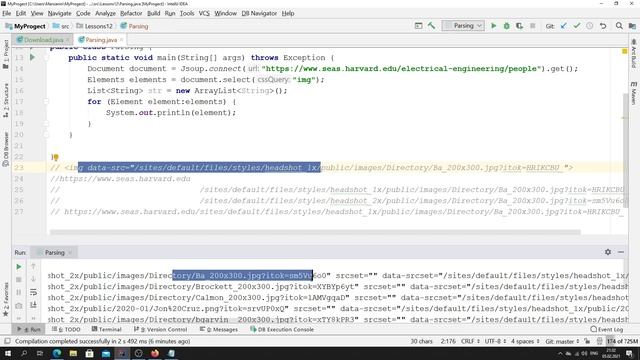Hide the Run panel with minus icon
This screenshot has height=360, width=640.
pyautogui.click(x=621, y=252)
